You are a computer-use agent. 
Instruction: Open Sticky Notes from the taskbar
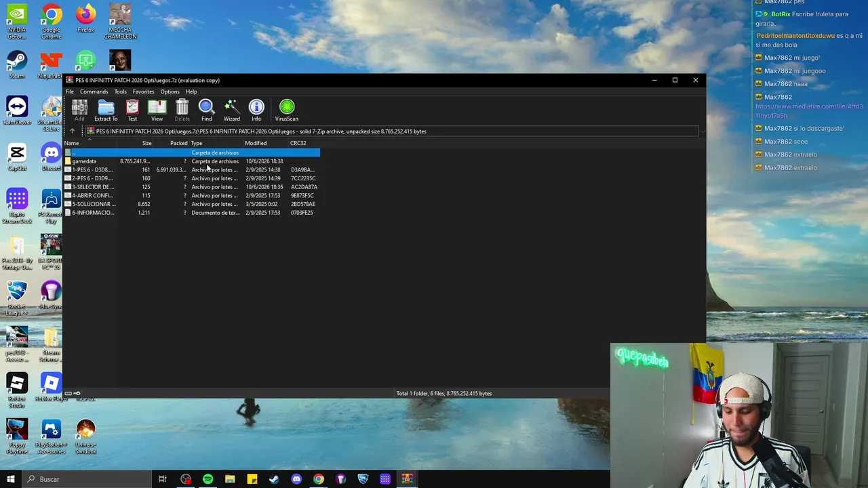point(252,479)
